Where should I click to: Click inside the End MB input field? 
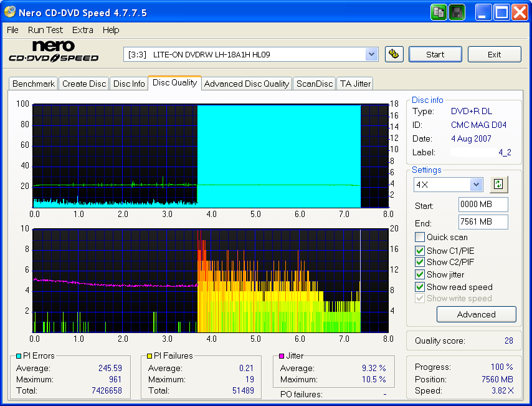pyautogui.click(x=483, y=223)
